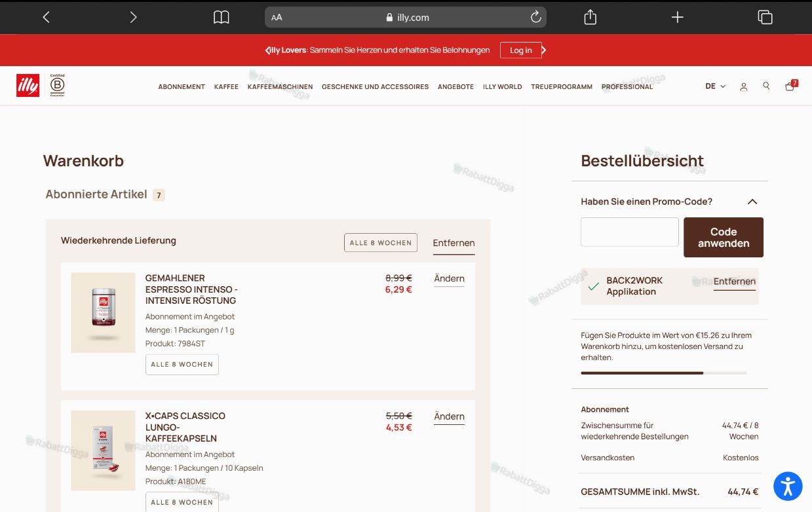The image size is (812, 512).
Task: Click the struck-through 8,99 € price
Action: coord(398,278)
